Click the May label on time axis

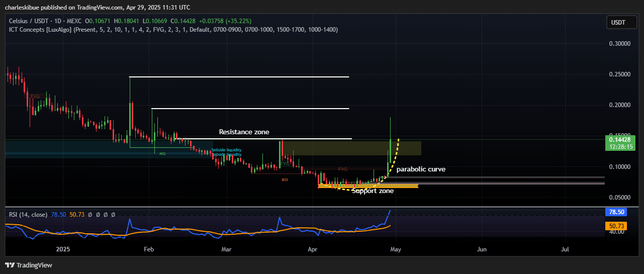click(395, 249)
